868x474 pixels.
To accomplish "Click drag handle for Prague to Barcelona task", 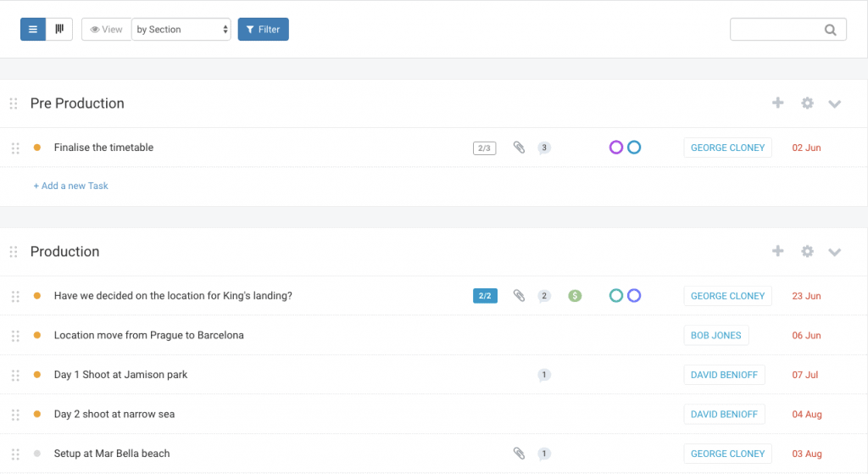I will pos(15,336).
